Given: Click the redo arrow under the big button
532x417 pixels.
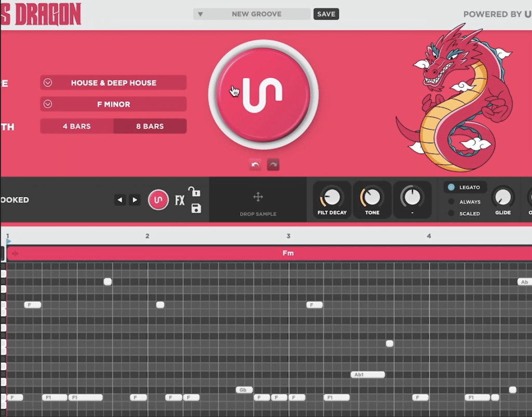Looking at the screenshot, I should click(x=272, y=164).
